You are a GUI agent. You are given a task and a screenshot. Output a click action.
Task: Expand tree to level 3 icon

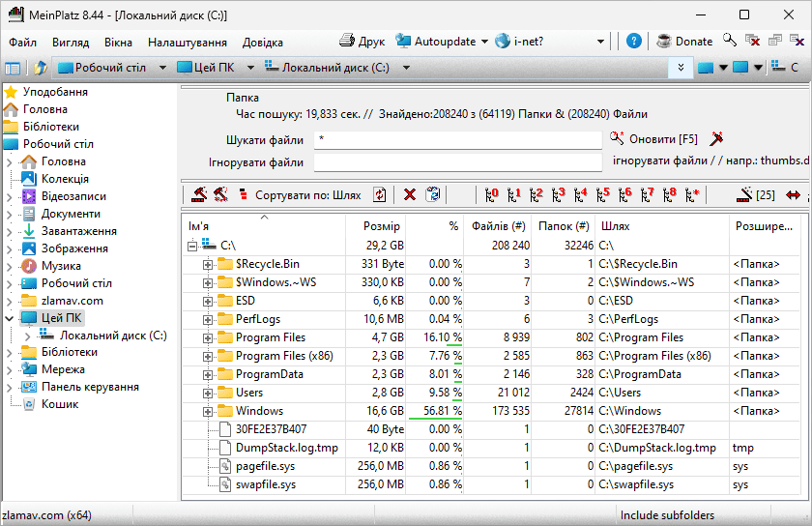(x=560, y=194)
